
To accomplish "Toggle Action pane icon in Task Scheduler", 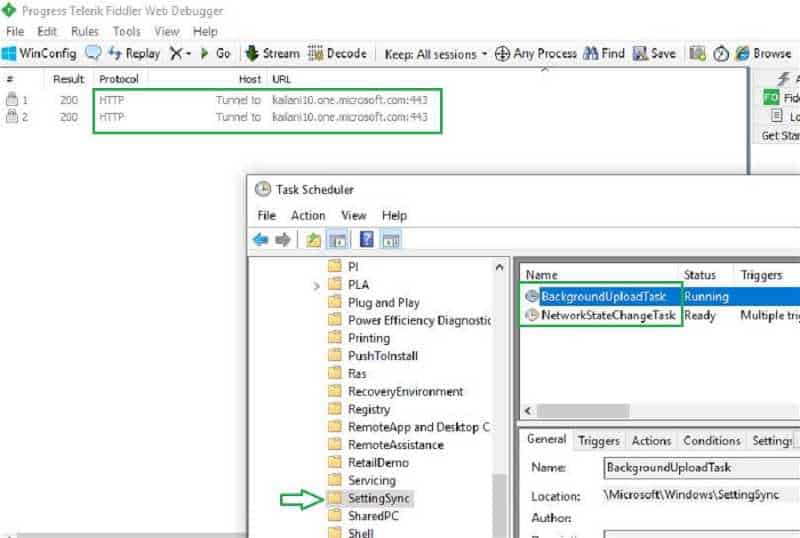I will coord(391,239).
